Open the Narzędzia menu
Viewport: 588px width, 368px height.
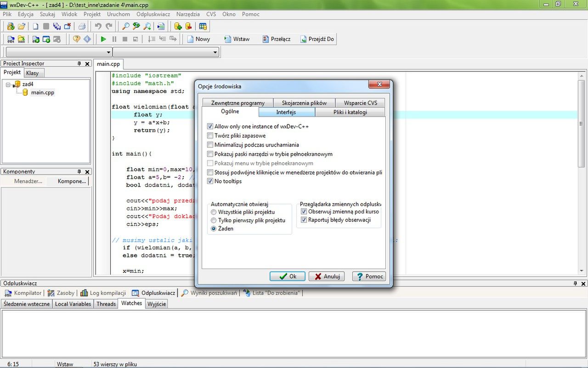(x=187, y=14)
